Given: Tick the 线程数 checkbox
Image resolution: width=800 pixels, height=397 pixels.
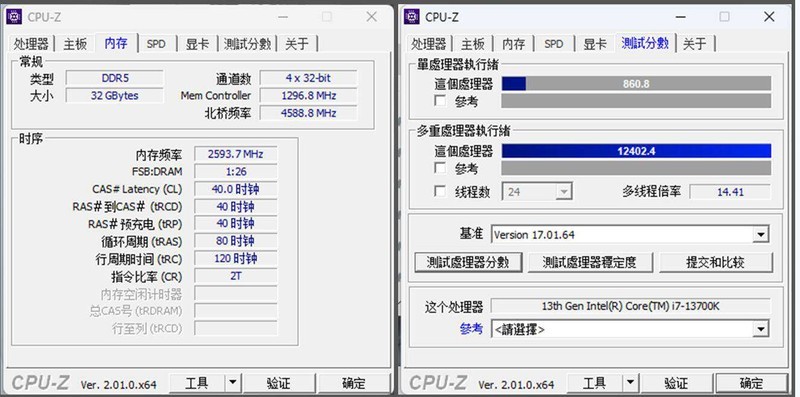Looking at the screenshot, I should [440, 191].
